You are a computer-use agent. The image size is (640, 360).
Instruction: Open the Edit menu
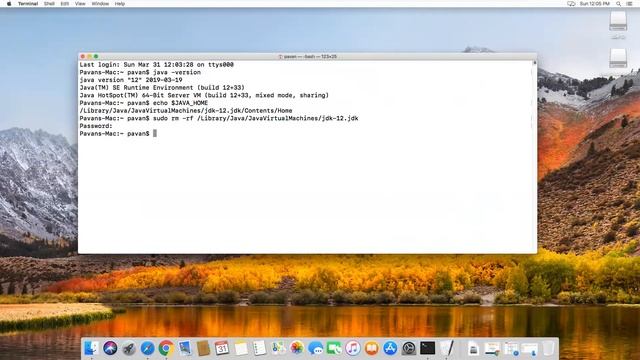(64, 4)
